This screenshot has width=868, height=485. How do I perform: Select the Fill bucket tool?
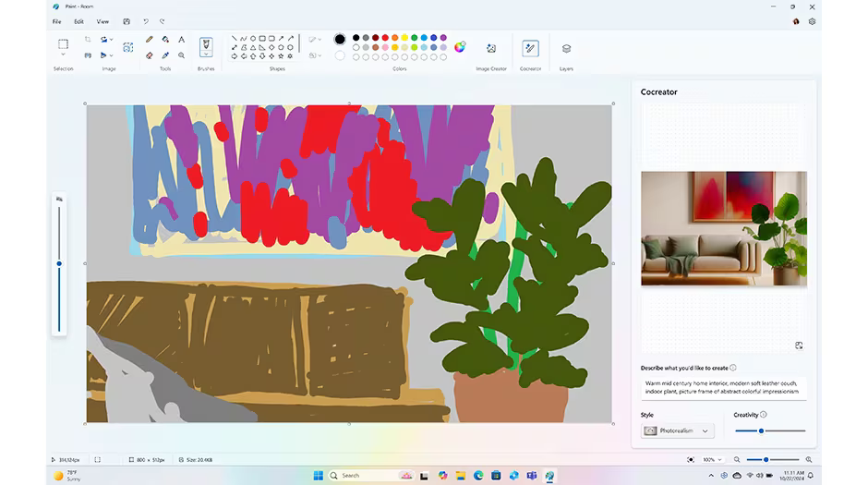click(165, 40)
